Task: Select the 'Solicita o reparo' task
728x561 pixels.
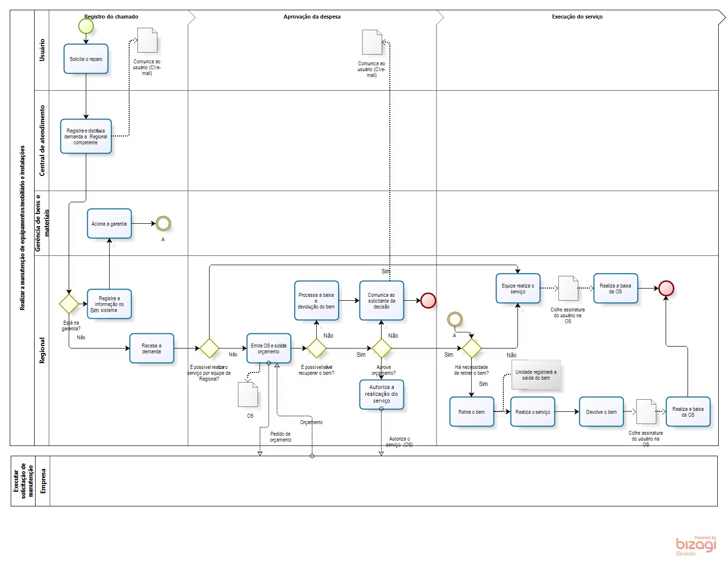Action: (86, 59)
